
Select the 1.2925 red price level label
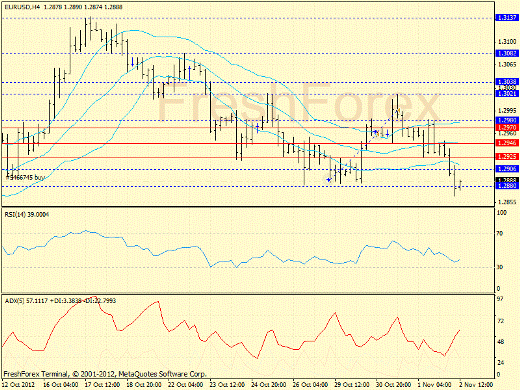coord(507,157)
